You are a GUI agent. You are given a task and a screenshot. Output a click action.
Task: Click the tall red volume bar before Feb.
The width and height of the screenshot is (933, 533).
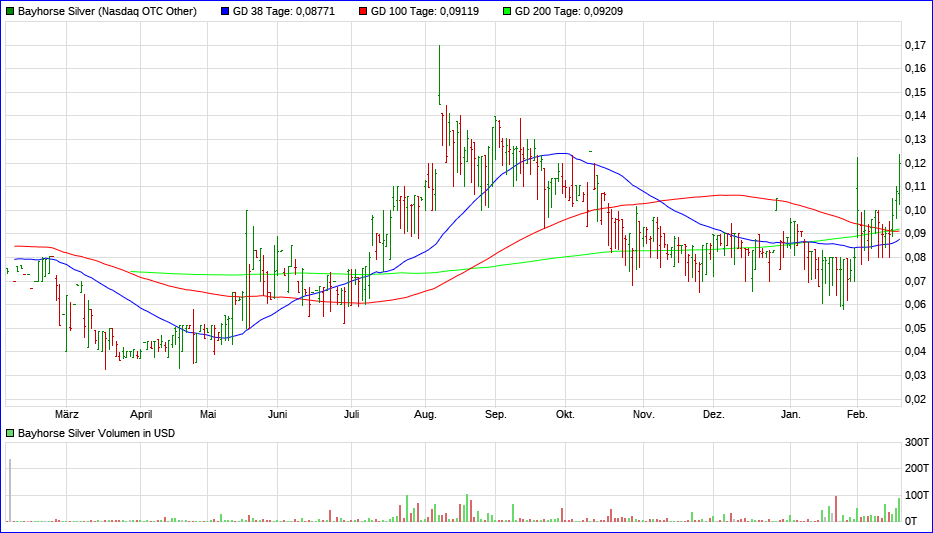pos(836,509)
